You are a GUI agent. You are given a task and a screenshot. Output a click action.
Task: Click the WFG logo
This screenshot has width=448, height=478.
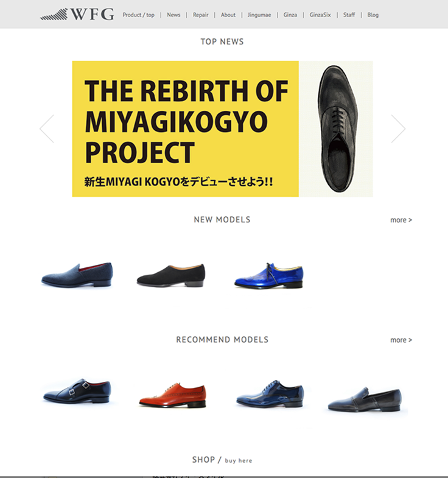coord(77,15)
